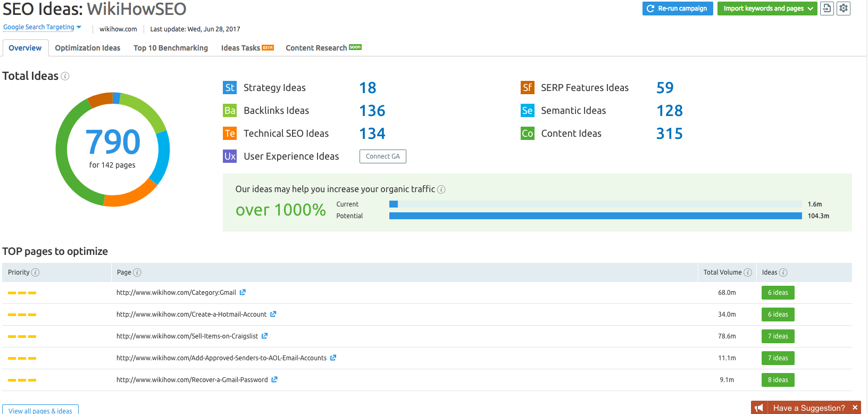This screenshot has width=868, height=414.
Task: Click the Content Ideas count 315
Action: (670, 134)
